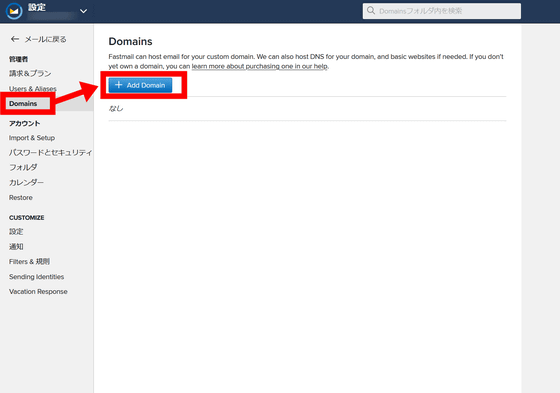Follow the learn more about purchasing link
This screenshot has height=393, width=560.
click(260, 66)
